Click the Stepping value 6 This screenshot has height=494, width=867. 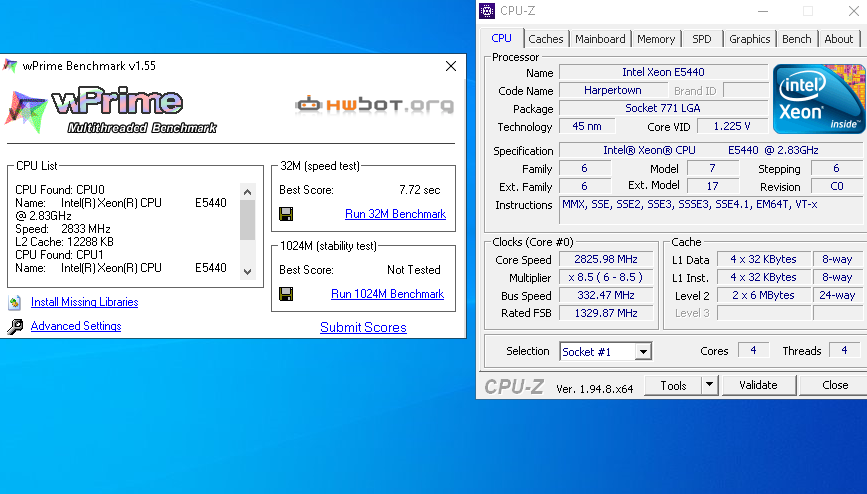(837, 168)
